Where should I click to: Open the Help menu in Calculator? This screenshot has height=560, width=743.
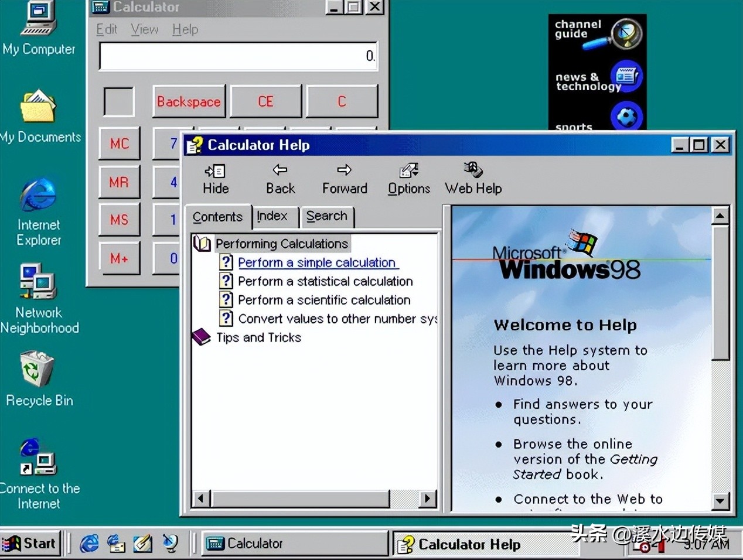(x=185, y=29)
